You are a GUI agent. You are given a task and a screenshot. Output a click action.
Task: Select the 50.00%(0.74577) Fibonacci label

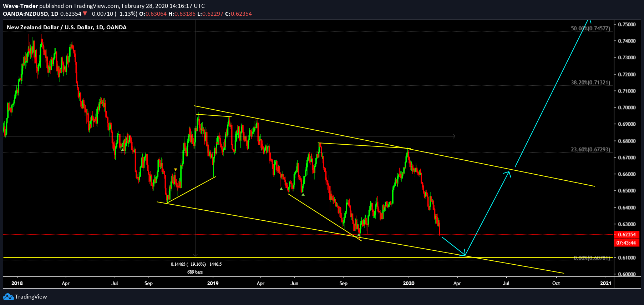click(590, 28)
